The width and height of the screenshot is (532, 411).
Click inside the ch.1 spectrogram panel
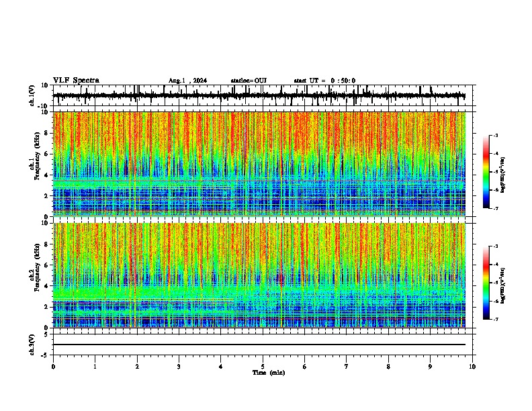[259, 164]
